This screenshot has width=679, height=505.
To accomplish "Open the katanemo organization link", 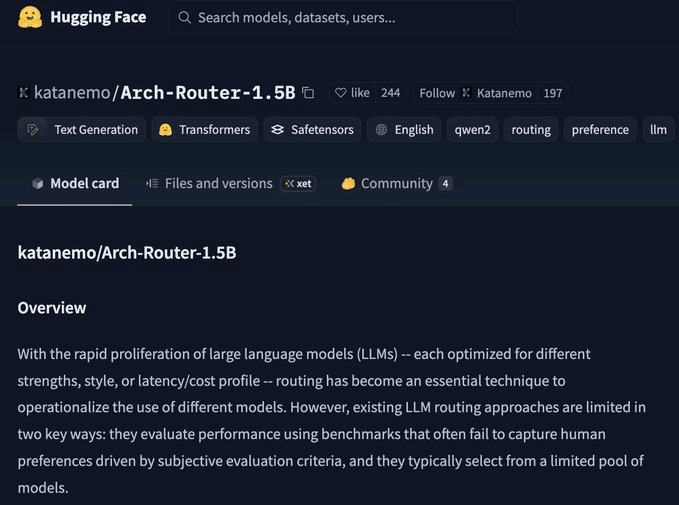I will click(x=72, y=93).
